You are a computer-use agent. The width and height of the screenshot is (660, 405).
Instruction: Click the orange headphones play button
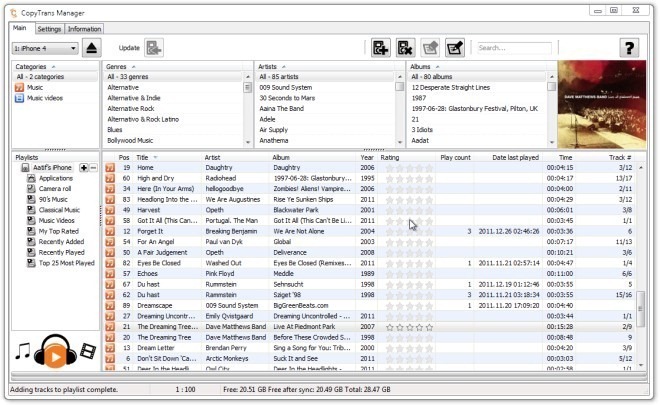pyautogui.click(x=55, y=352)
